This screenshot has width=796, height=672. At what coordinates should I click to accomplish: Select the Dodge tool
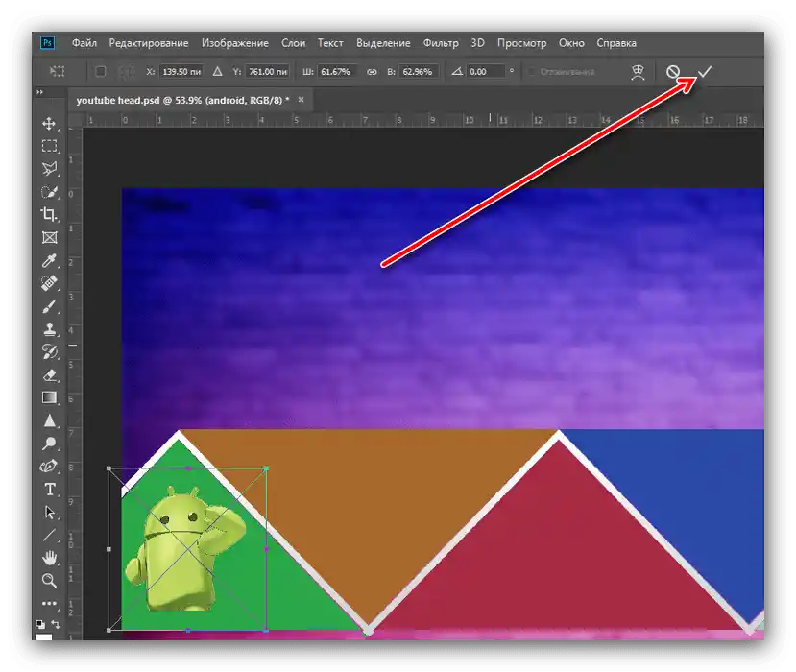click(x=49, y=444)
